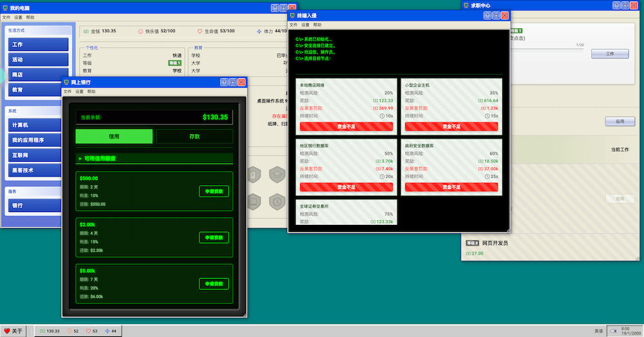The width and height of the screenshot is (644, 337).
Task: Click 资金不足 under 本地商店网络 target
Action: tap(345, 126)
